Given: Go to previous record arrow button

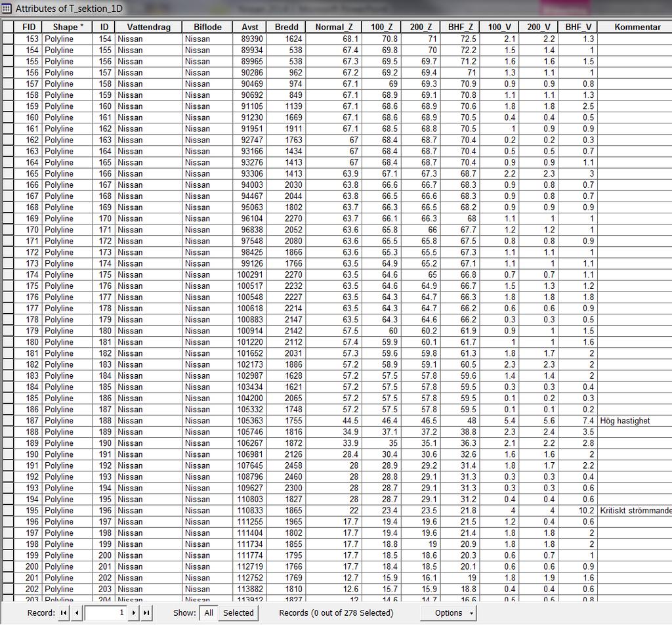Looking at the screenshot, I should point(77,613).
